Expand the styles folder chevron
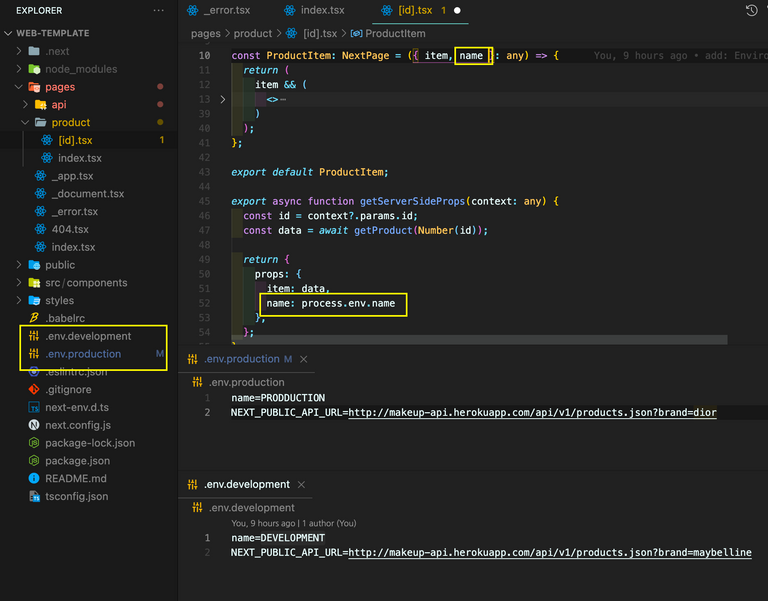 tap(19, 300)
